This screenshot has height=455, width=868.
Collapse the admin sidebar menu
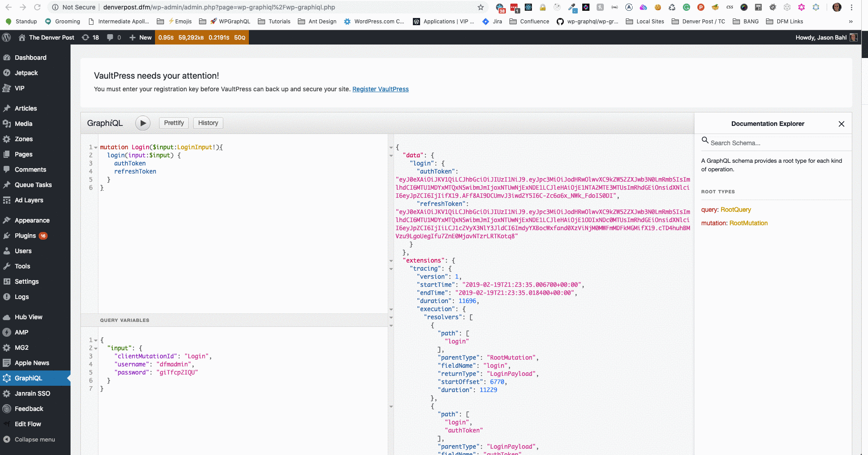[35, 439]
